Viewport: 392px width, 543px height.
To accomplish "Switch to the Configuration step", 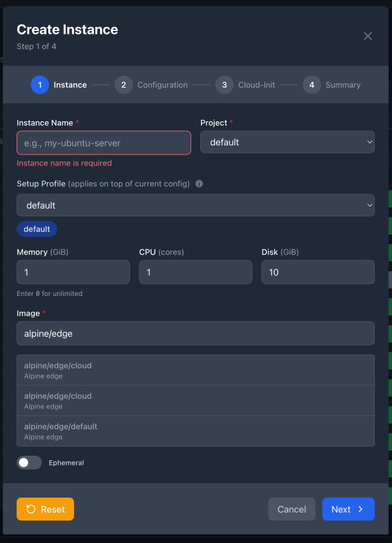I will tap(162, 84).
